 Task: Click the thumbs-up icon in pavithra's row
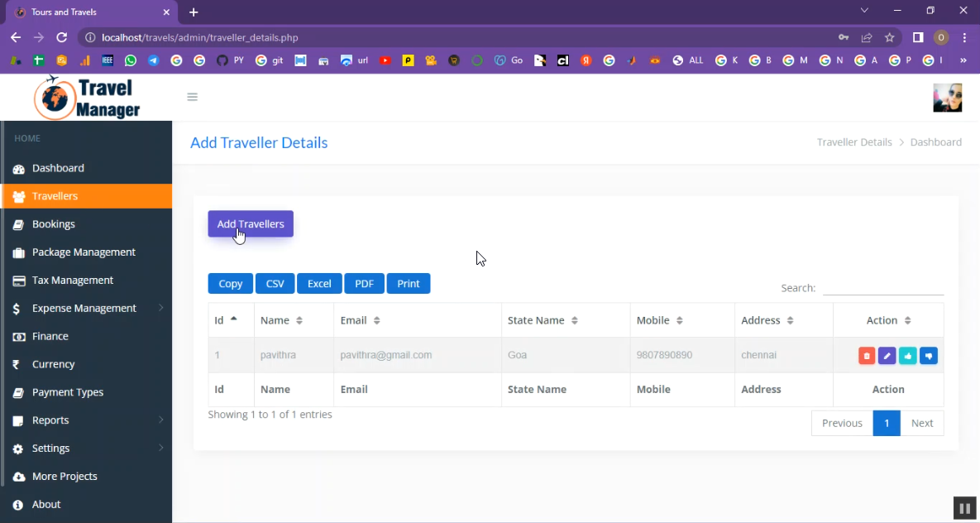907,356
